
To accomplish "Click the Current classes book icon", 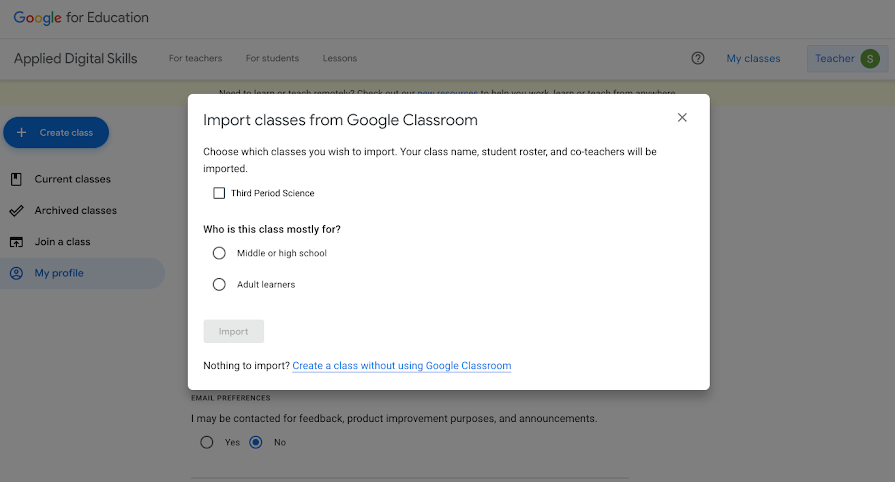I will [x=16, y=179].
